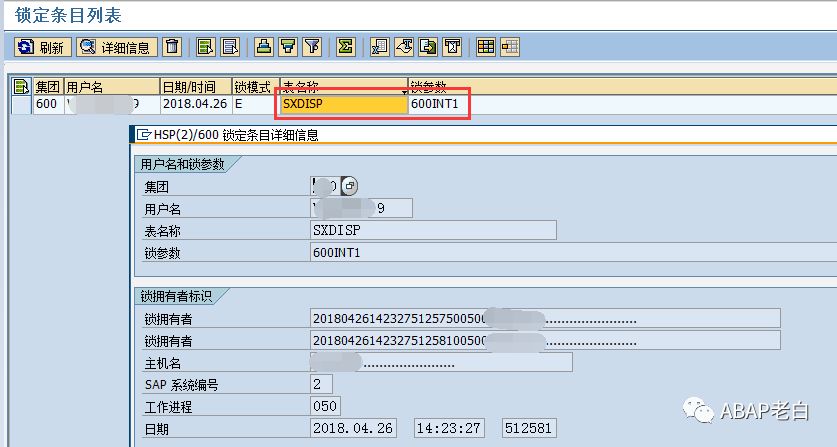Viewport: 837px width, 447px height.
Task: Click the 日期/时间 column header
Action: click(195, 87)
